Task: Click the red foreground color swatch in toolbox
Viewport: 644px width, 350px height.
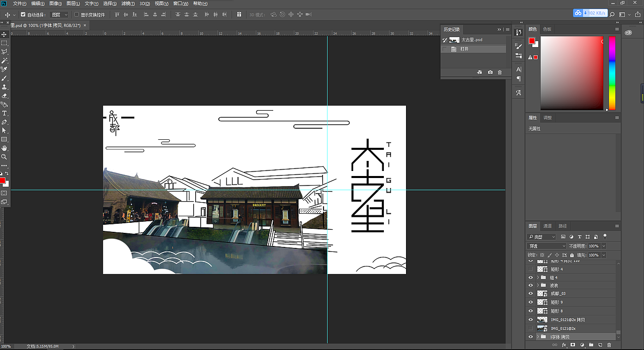Action: 3,180
